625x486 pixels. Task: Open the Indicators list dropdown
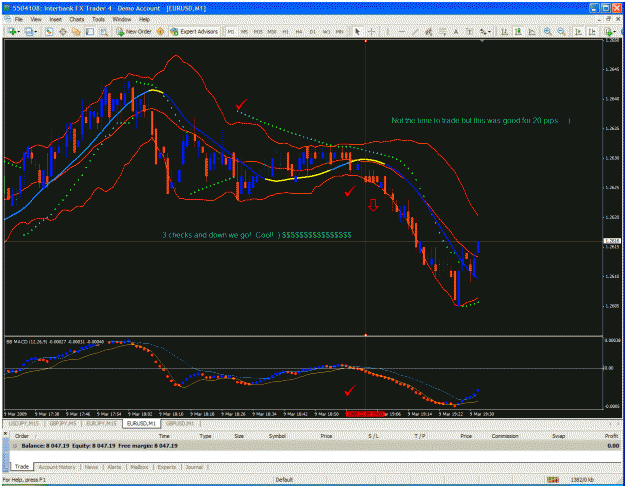pyautogui.click(x=609, y=31)
